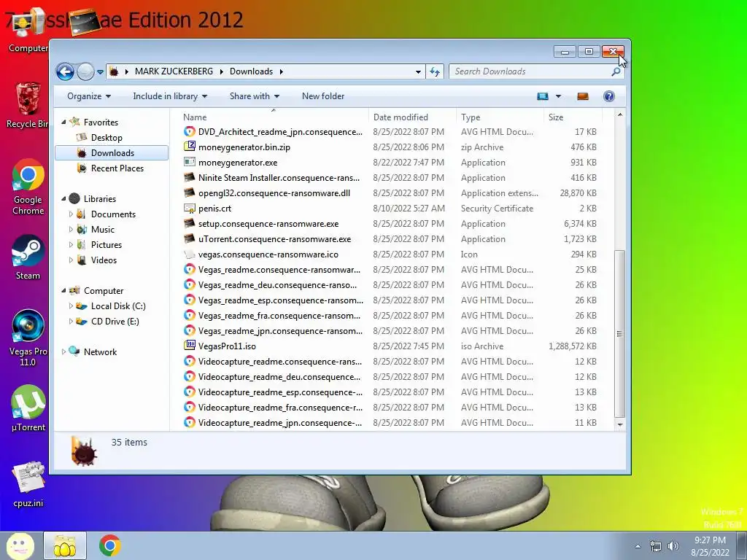Open the µTorrent desktop shortcut

(x=28, y=408)
